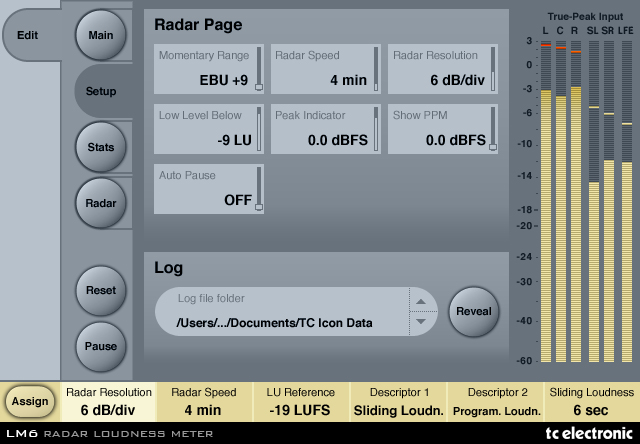Click the log folder down arrow

click(x=421, y=321)
